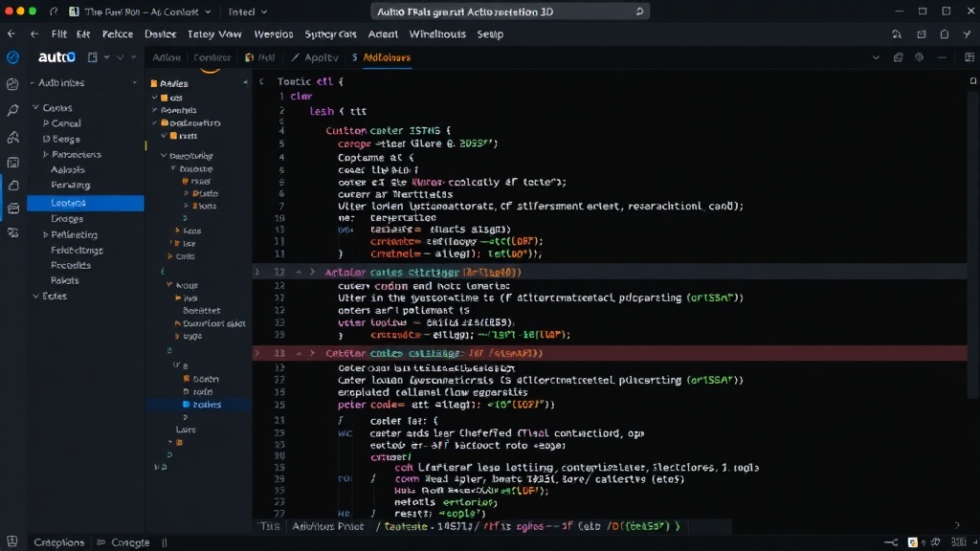Image resolution: width=980 pixels, height=551 pixels.
Task: Open the window title dropdown next to 'Ac Conlart'
Action: click(208, 11)
